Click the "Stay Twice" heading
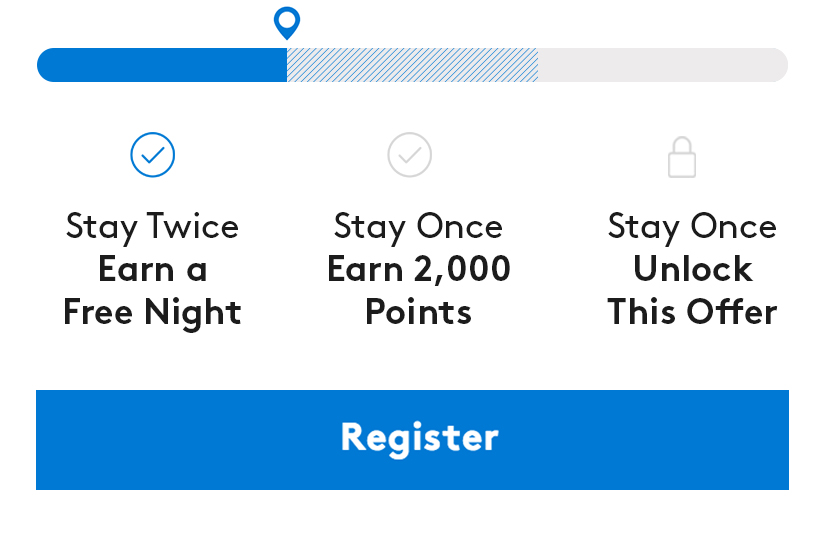The image size is (828, 550). click(152, 226)
